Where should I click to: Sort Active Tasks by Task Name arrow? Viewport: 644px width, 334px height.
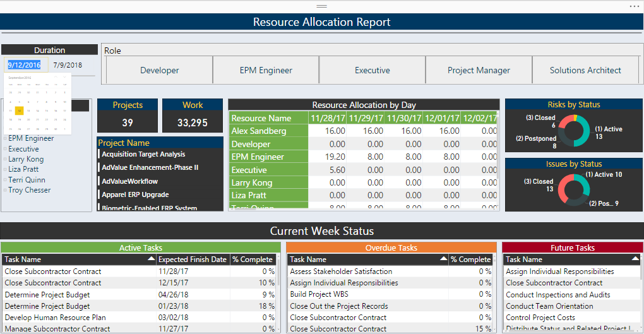(x=151, y=258)
